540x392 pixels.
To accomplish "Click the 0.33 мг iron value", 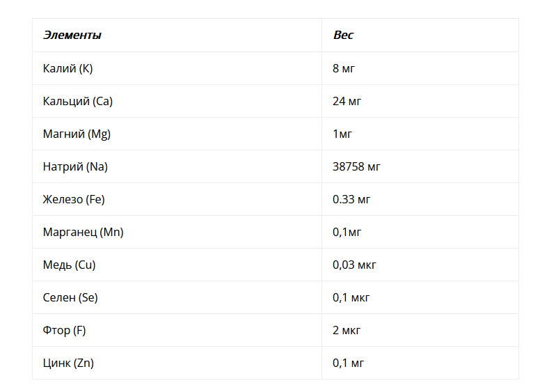I will pos(351,199).
